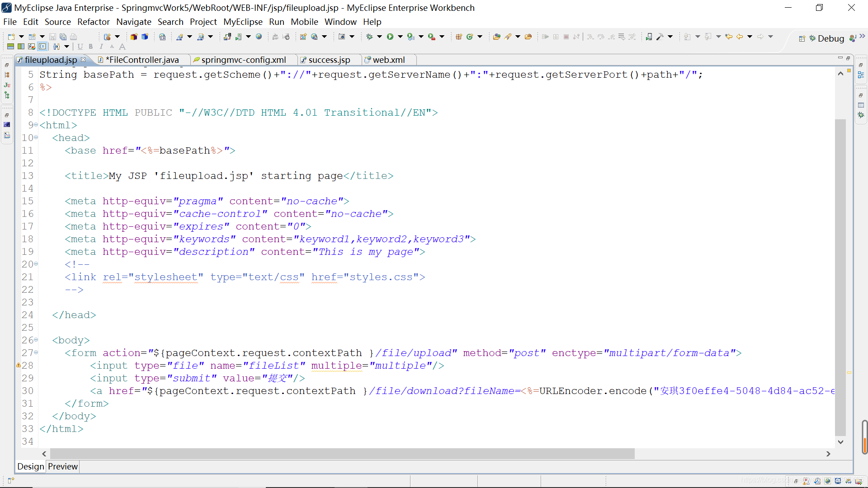Click the Next Annotation icon
868x488 pixels.
[687, 37]
